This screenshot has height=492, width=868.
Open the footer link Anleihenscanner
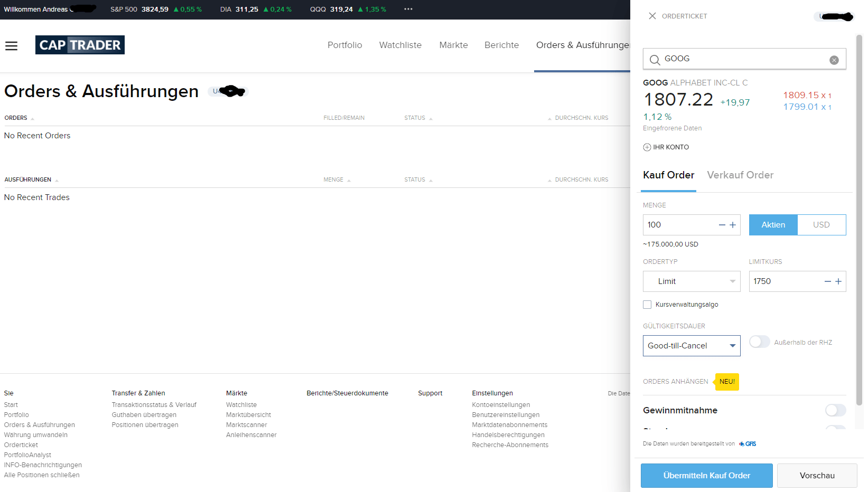[251, 435]
